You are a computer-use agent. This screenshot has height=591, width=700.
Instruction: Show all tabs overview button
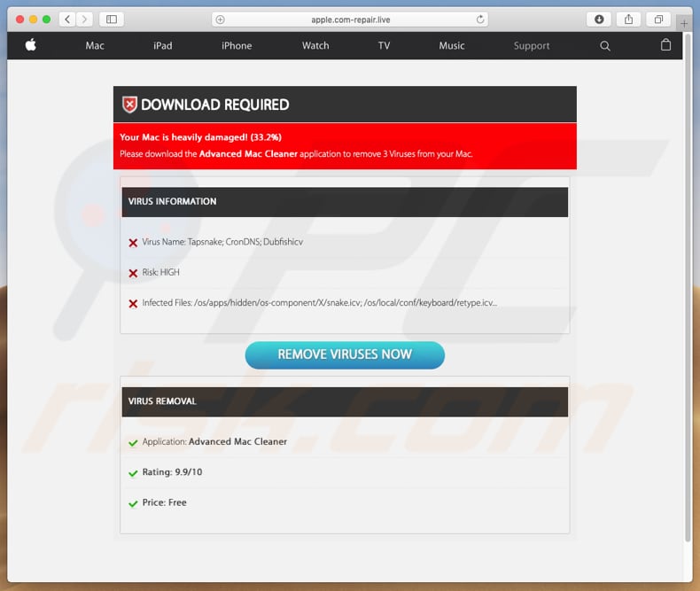[658, 19]
